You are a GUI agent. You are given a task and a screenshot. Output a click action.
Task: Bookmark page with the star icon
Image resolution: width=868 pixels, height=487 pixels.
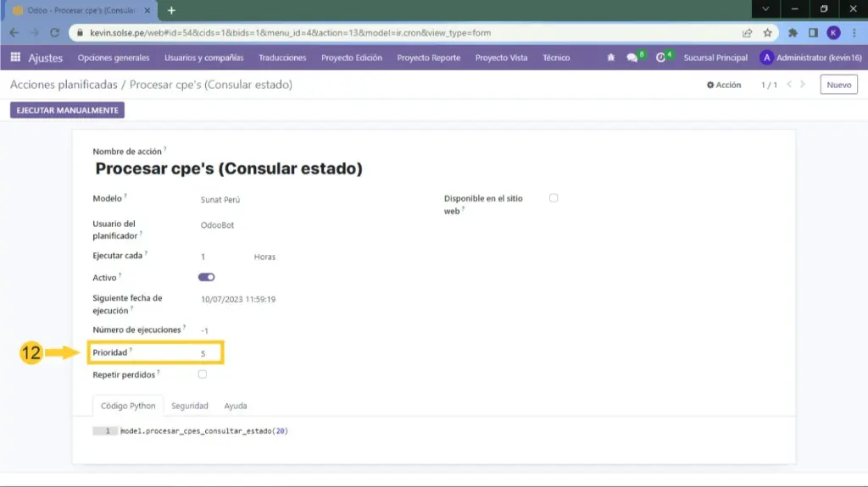click(767, 33)
